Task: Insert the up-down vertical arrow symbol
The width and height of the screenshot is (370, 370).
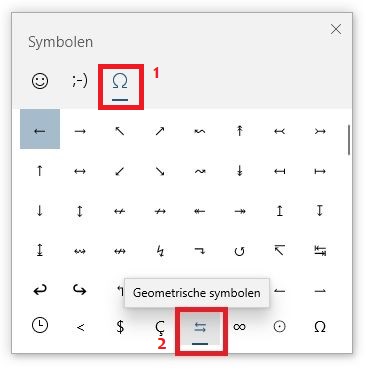Action: [x=80, y=211]
